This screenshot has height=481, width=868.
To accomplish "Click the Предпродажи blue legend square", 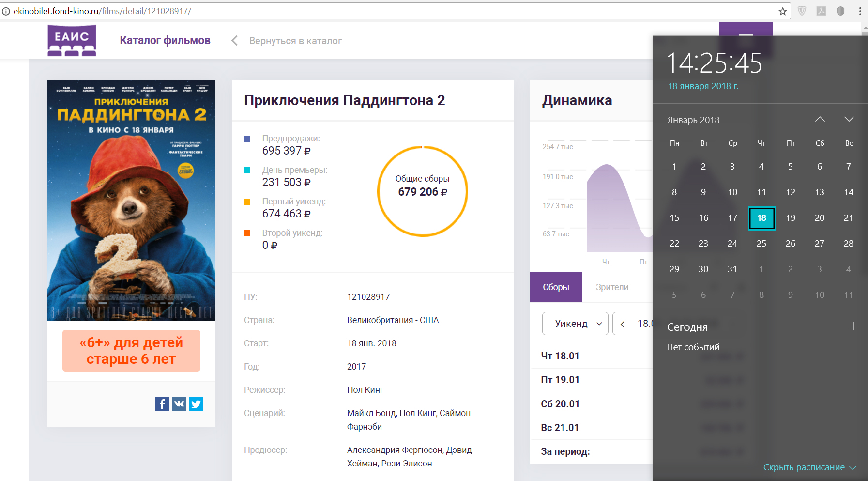I will pos(247,139).
